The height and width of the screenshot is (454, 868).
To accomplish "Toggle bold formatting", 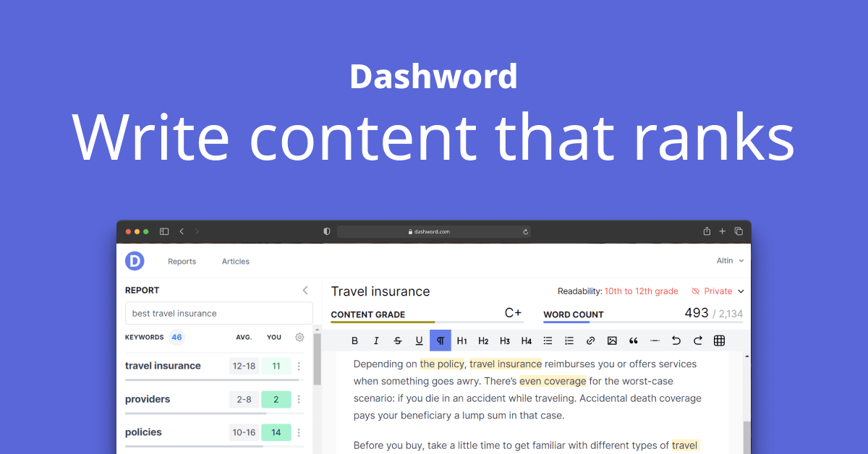I will click(354, 340).
